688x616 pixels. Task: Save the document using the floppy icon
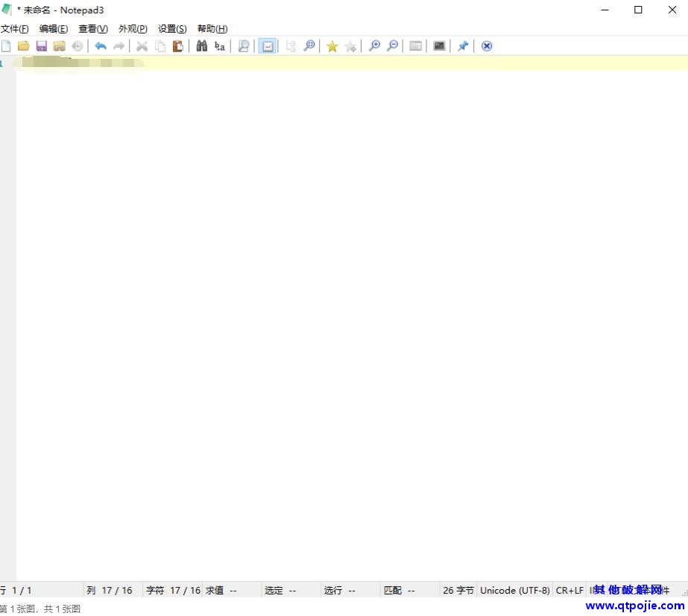42,46
